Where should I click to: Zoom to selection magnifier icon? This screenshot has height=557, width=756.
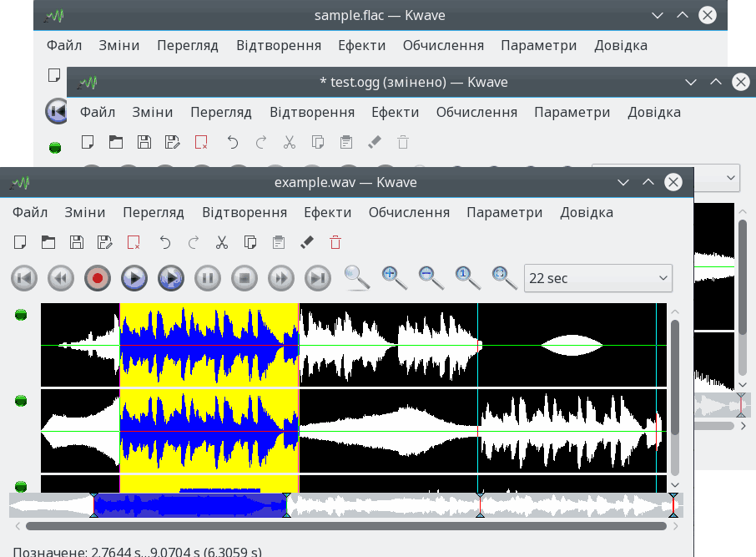[x=357, y=278]
